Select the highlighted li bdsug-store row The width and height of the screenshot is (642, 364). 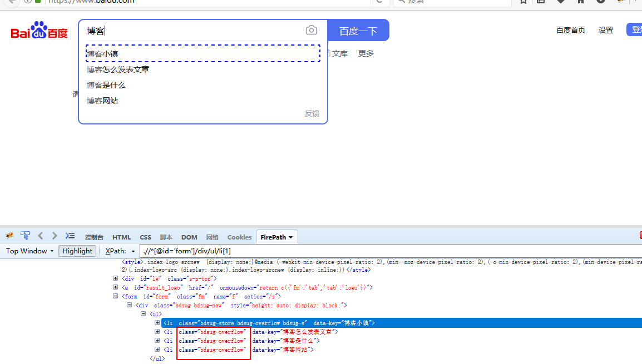pos(402,323)
